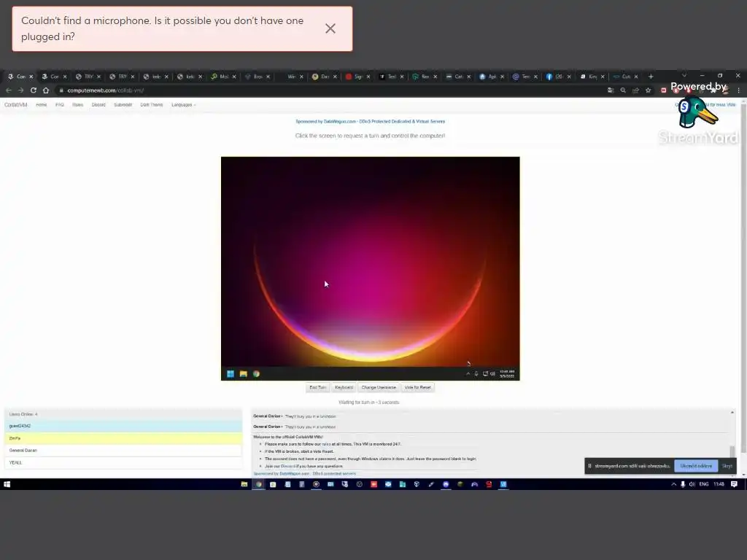Open the CollabVM brand link
This screenshot has height=560, width=747.
(16, 105)
